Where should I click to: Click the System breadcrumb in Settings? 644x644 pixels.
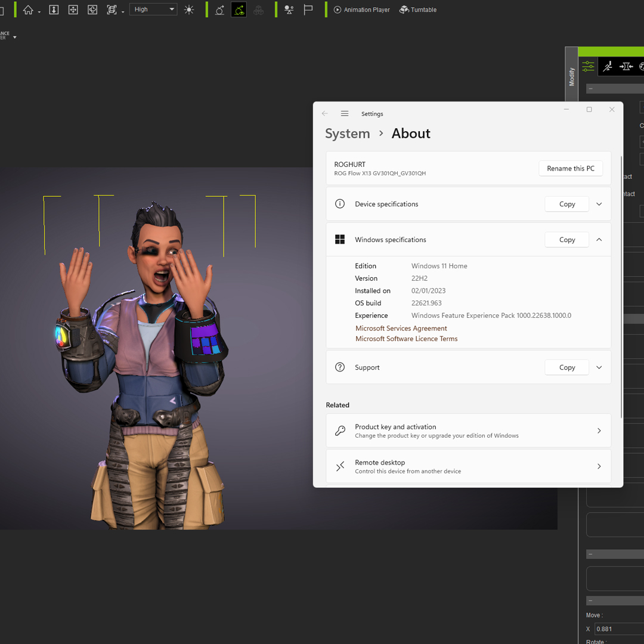(348, 134)
